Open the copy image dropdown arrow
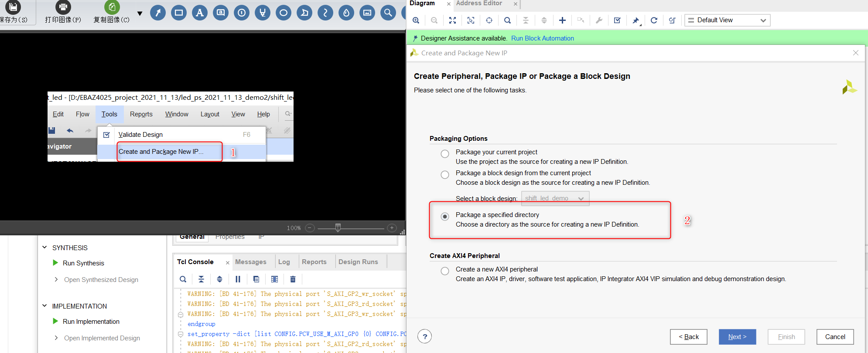868x353 pixels. pyautogui.click(x=140, y=13)
